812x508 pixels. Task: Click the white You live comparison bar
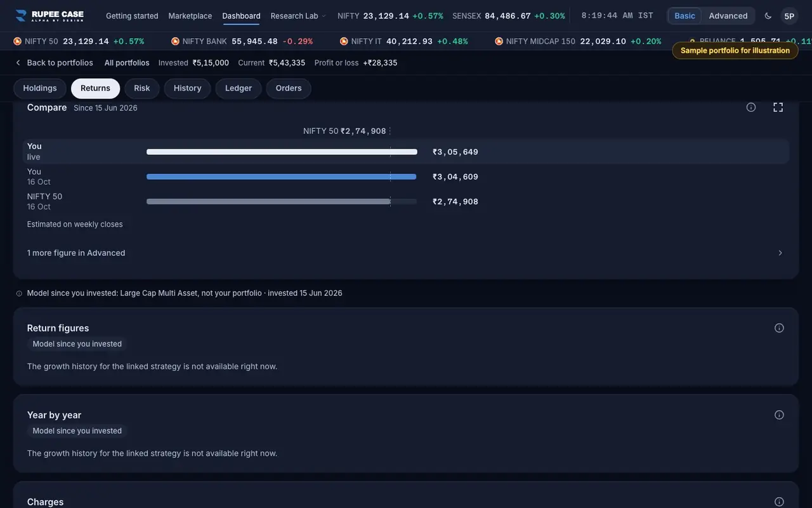click(282, 152)
